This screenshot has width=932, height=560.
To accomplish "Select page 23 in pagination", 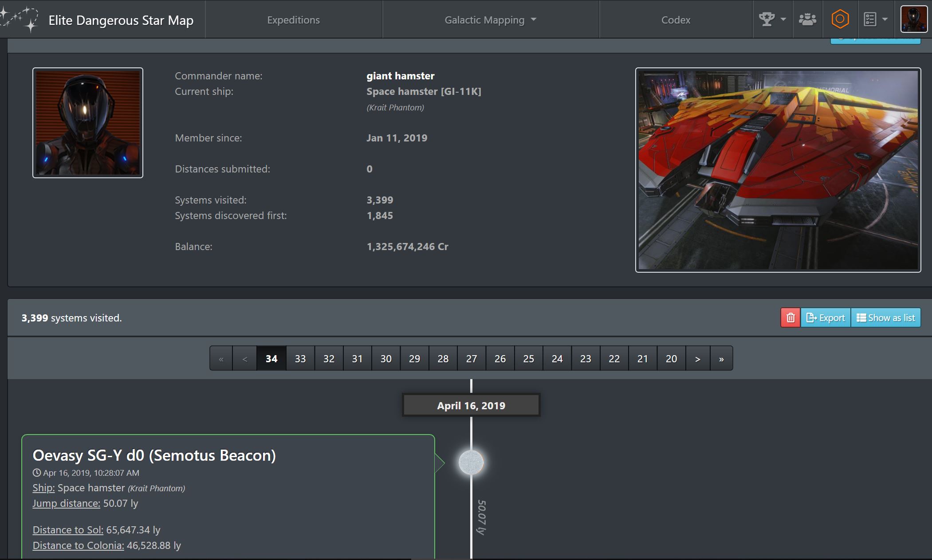I will tap(586, 358).
